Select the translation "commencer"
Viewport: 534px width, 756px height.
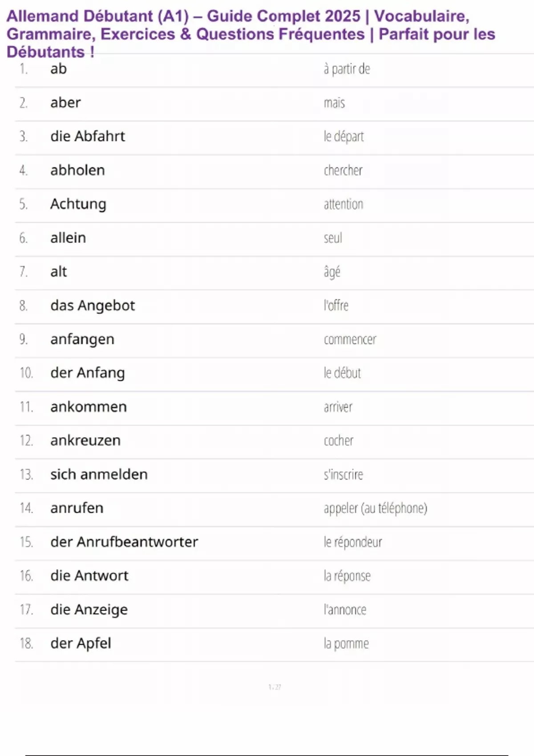350,339
